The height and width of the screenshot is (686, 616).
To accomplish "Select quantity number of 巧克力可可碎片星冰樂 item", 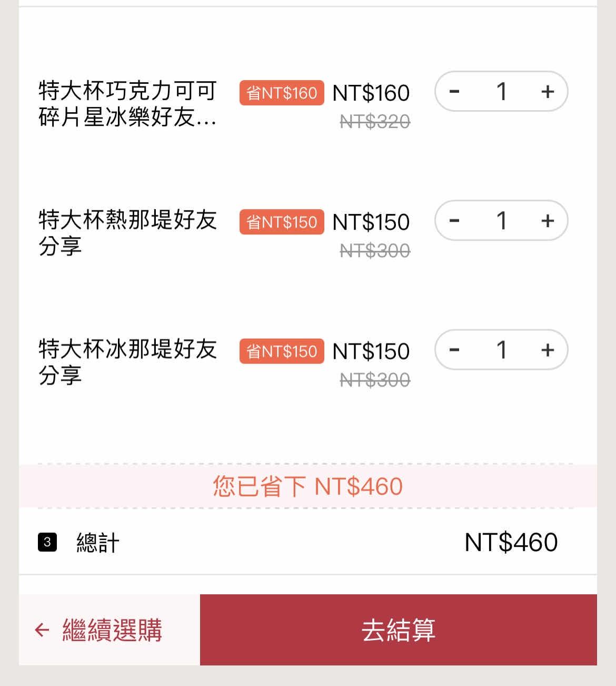I will [x=501, y=92].
